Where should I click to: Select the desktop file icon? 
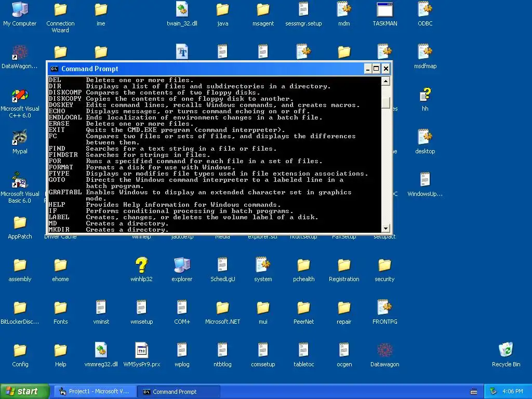pyautogui.click(x=425, y=137)
